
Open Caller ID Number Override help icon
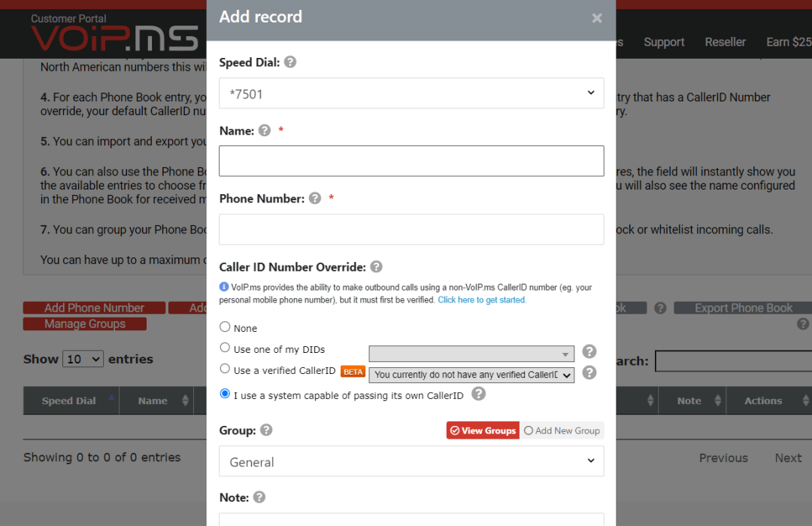tap(376, 266)
